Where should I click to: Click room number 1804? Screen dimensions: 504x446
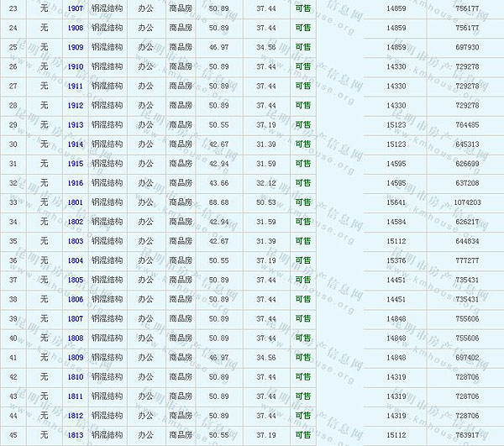pyautogui.click(x=75, y=260)
